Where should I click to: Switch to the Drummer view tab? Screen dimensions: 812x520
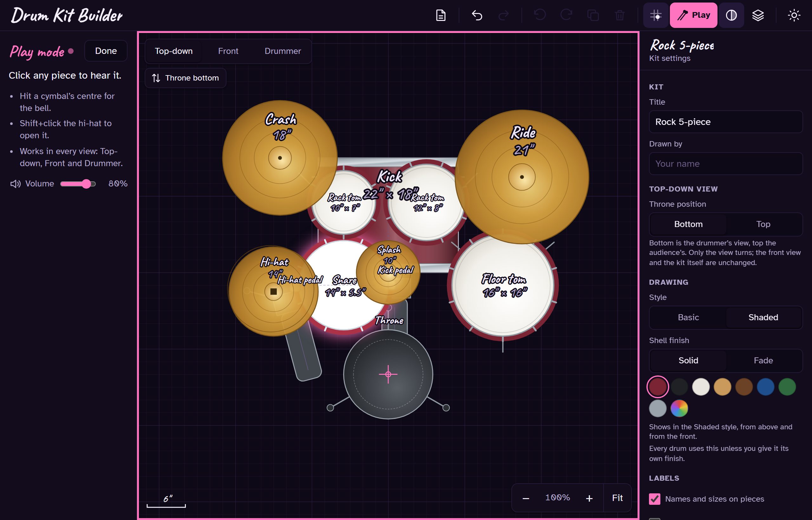pyautogui.click(x=283, y=51)
